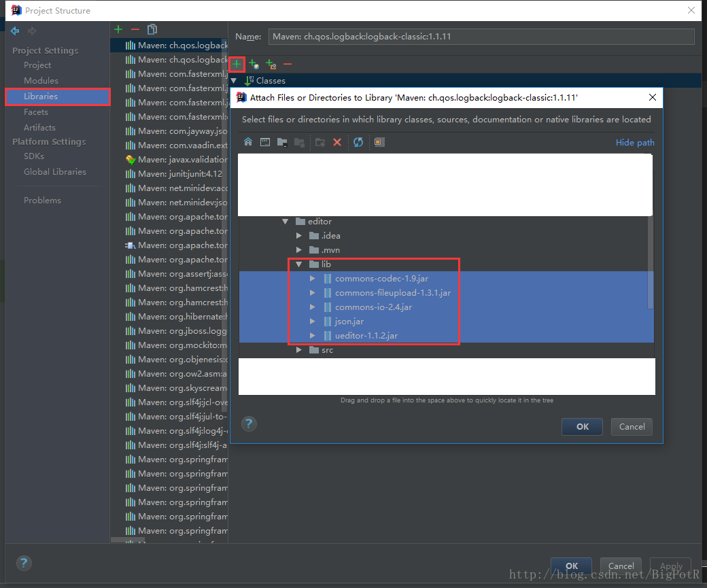
Task: Remove selected library with red minus icon
Action: click(135, 29)
